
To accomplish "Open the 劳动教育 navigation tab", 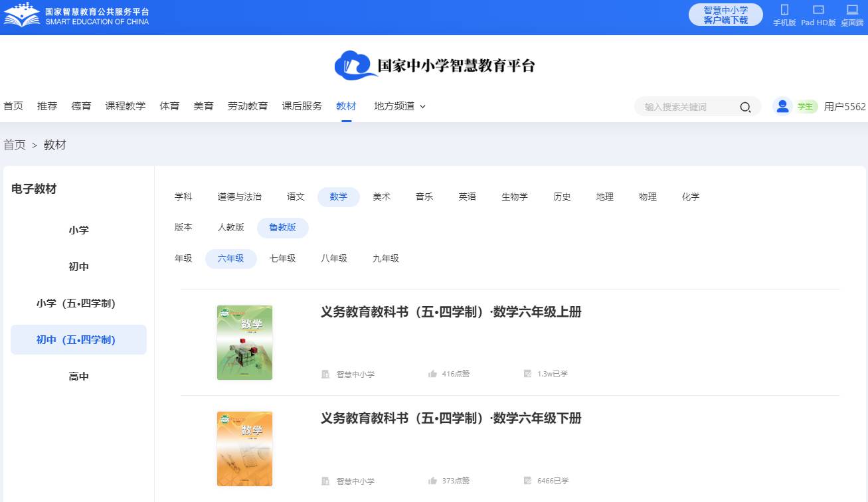I will (247, 106).
